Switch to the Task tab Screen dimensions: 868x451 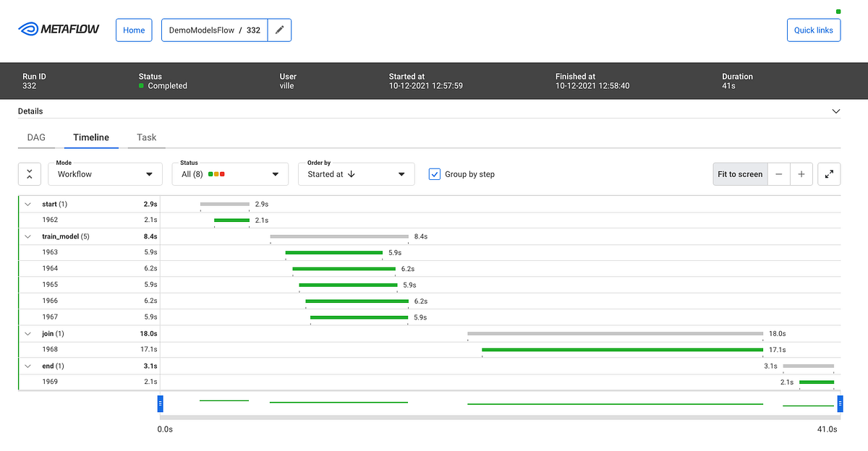146,137
